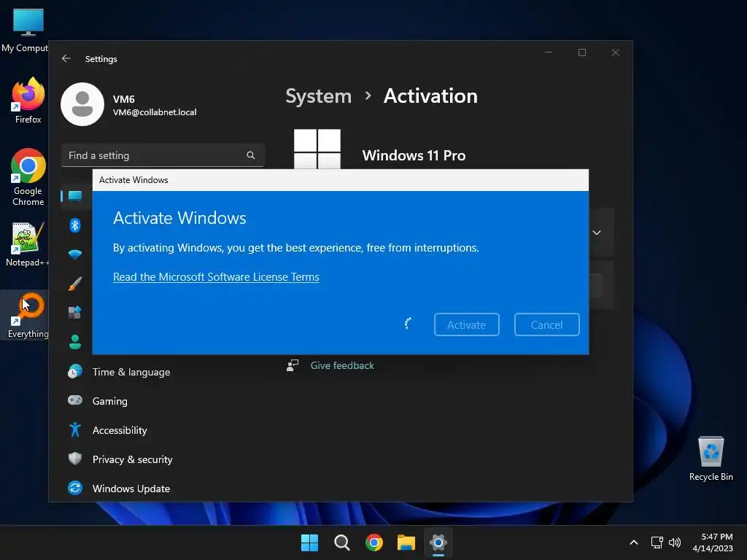The height and width of the screenshot is (560, 747).
Task: Click the VM6@collabnet.local account text
Action: [x=155, y=112]
